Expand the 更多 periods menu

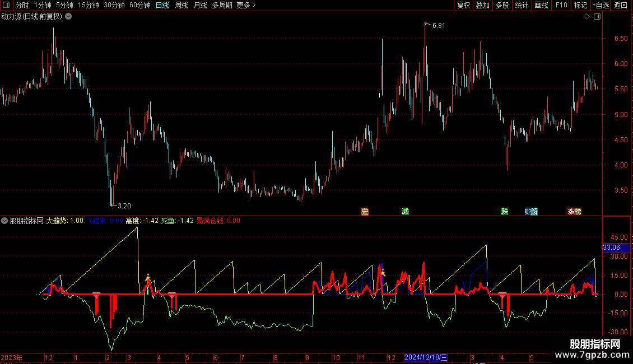point(246,5)
